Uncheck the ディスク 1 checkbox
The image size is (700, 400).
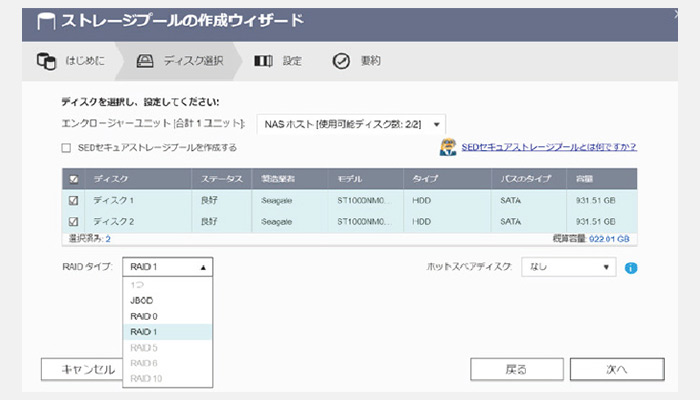pos(73,199)
